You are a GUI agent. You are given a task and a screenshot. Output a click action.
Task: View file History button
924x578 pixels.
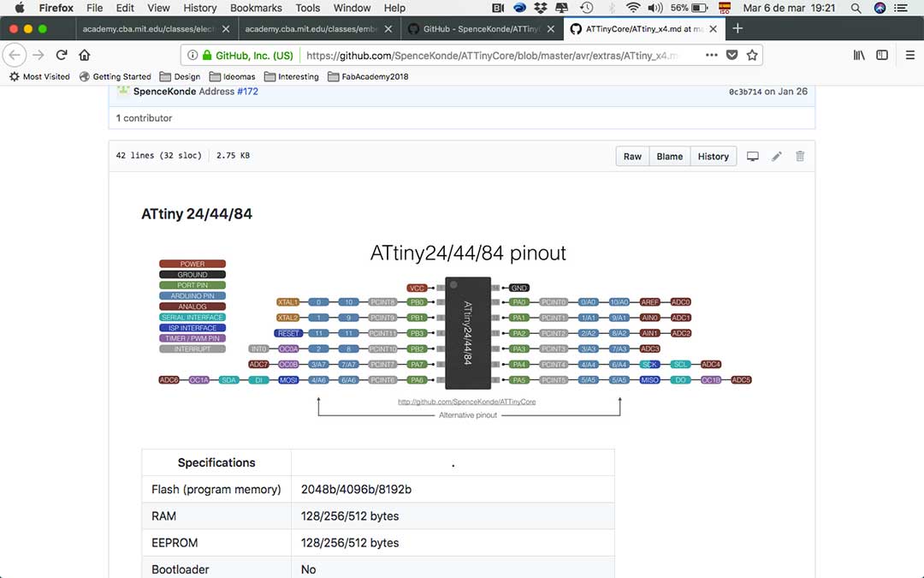click(x=713, y=157)
